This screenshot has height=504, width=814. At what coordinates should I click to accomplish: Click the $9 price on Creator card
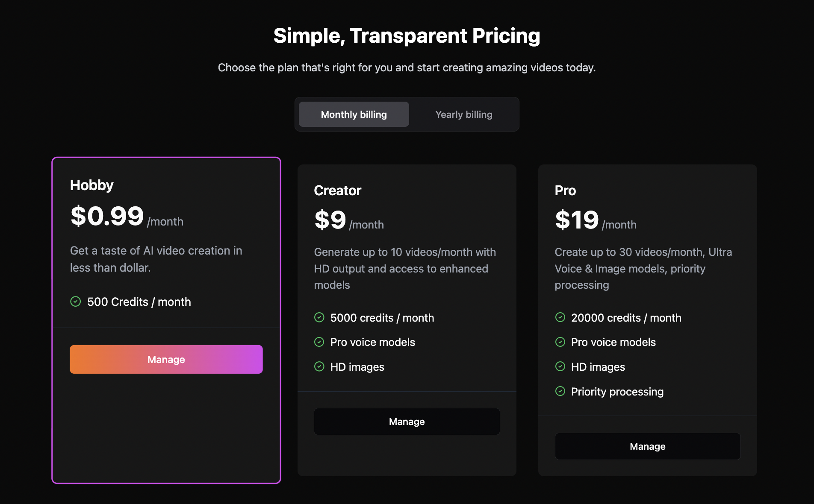pos(330,220)
